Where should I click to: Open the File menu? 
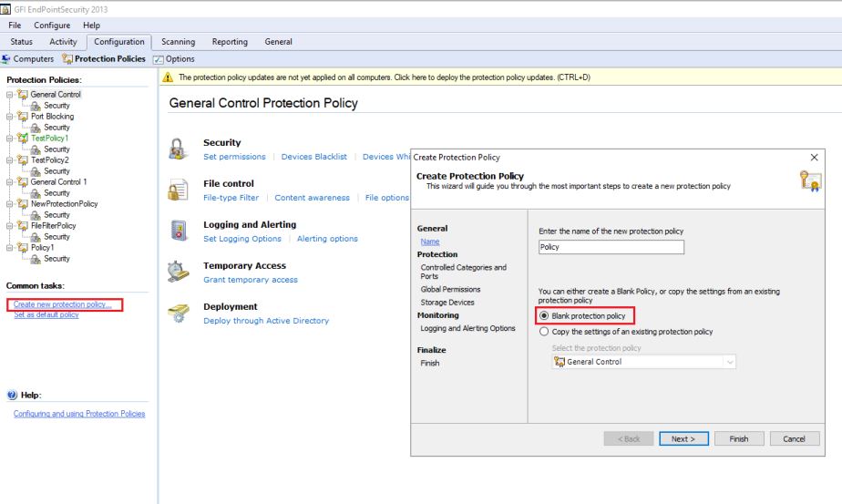15,26
